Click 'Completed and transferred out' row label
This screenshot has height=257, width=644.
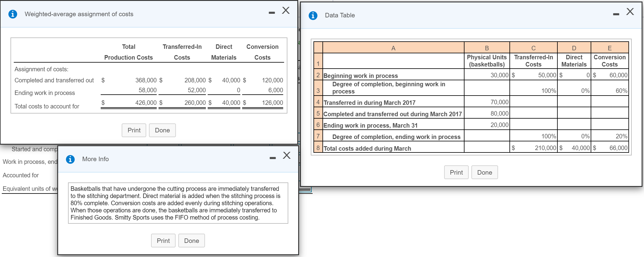tap(54, 80)
